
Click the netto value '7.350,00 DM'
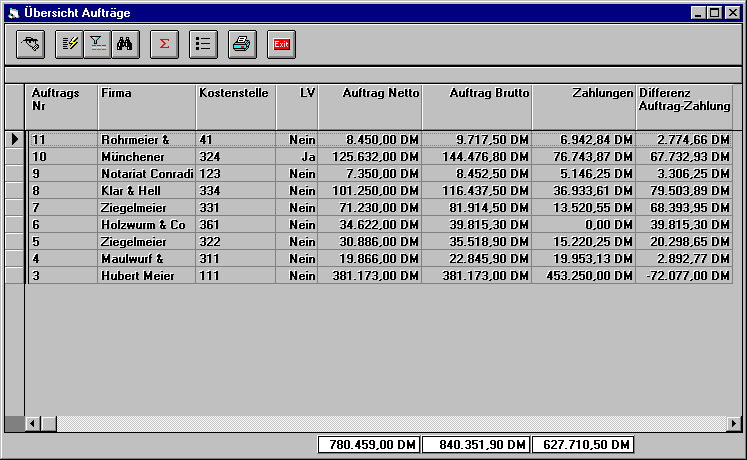click(x=370, y=174)
